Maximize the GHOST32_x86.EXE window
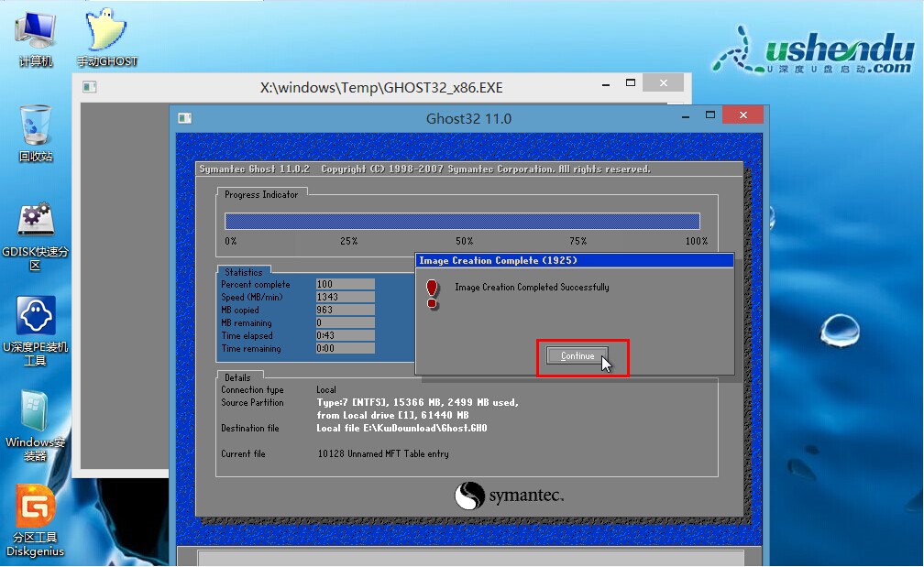924x567 pixels. pyautogui.click(x=631, y=83)
